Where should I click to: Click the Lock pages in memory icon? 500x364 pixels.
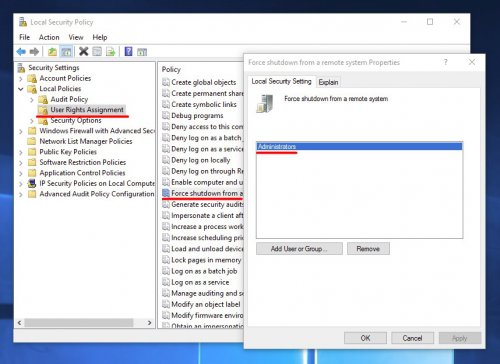point(166,260)
